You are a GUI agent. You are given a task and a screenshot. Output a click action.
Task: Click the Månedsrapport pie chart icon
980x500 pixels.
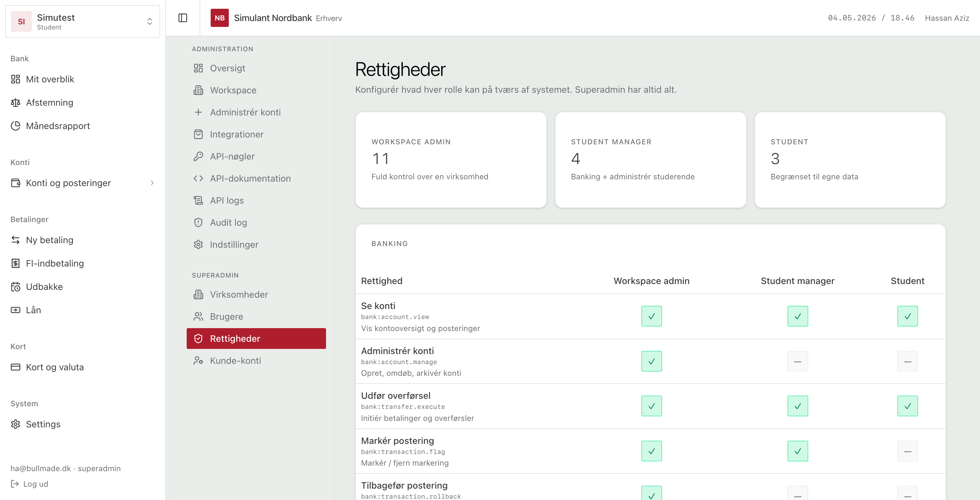(16, 125)
